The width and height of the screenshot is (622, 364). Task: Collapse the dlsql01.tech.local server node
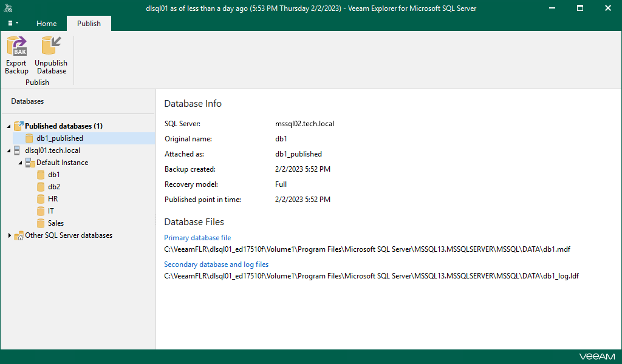click(9, 150)
